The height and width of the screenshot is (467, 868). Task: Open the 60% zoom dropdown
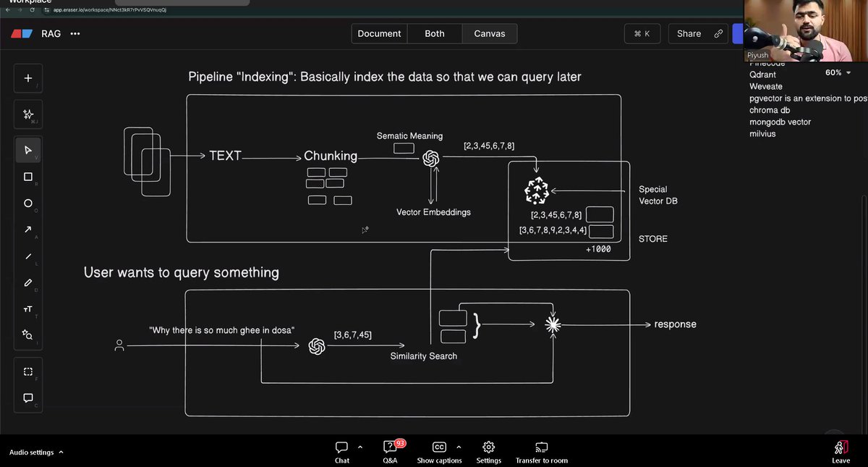838,72
